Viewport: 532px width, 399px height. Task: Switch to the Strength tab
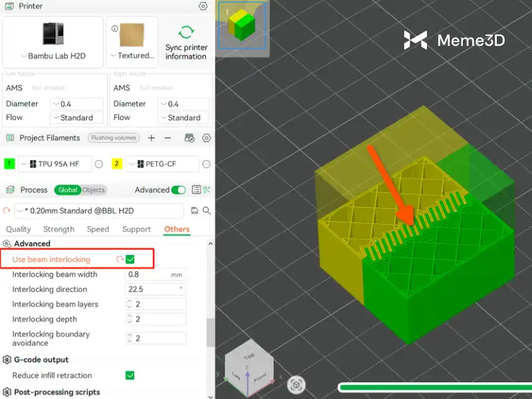[x=59, y=229]
